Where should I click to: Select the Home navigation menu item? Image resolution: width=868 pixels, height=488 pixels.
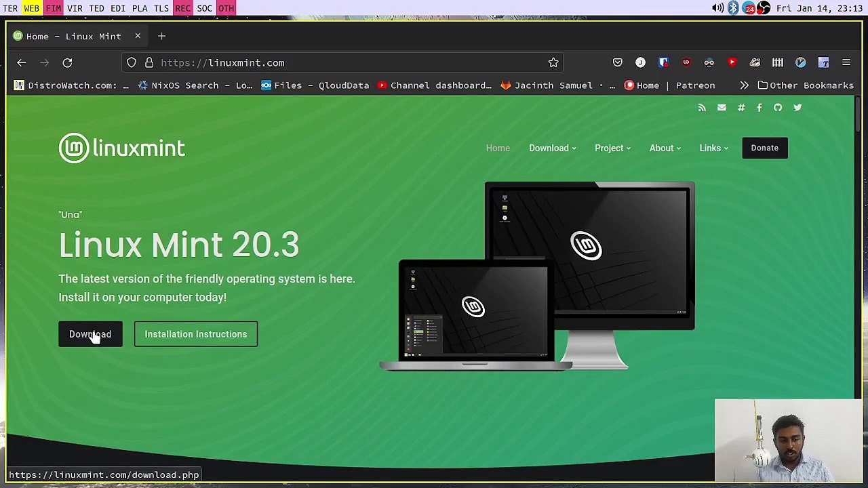click(x=498, y=148)
